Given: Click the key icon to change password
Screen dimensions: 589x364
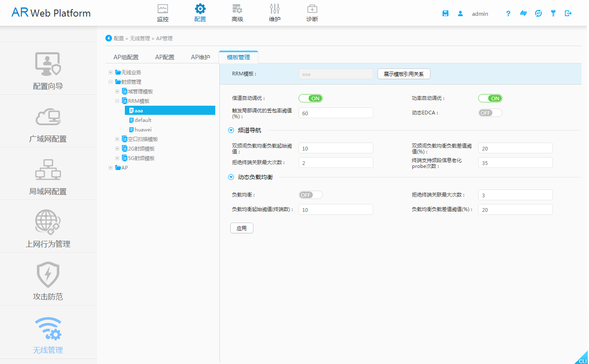Looking at the screenshot, I should point(553,13).
